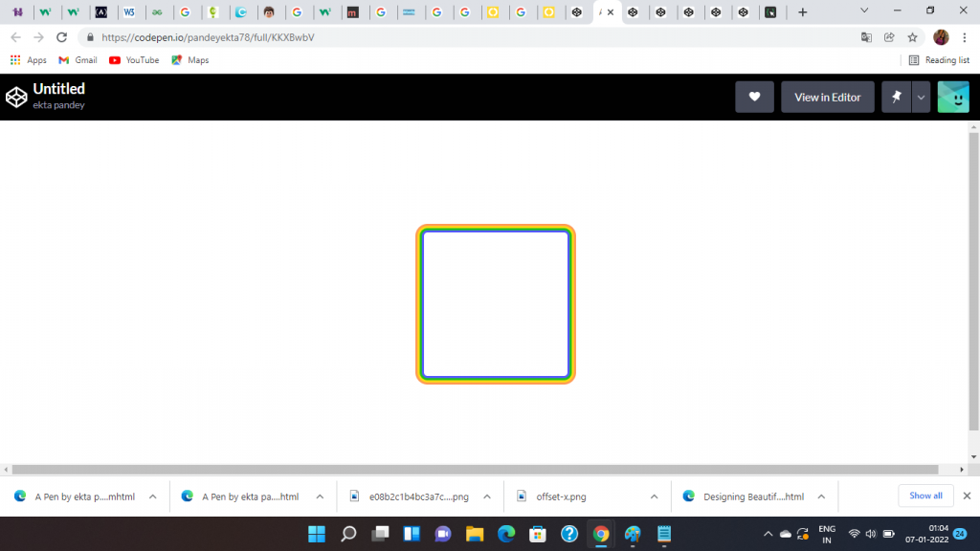Open a new browser tab

tap(802, 12)
